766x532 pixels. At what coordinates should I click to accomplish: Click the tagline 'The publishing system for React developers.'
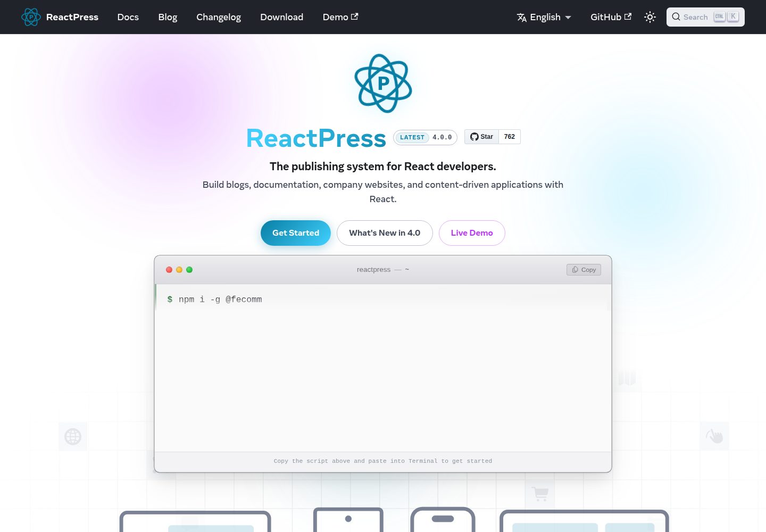coord(383,167)
